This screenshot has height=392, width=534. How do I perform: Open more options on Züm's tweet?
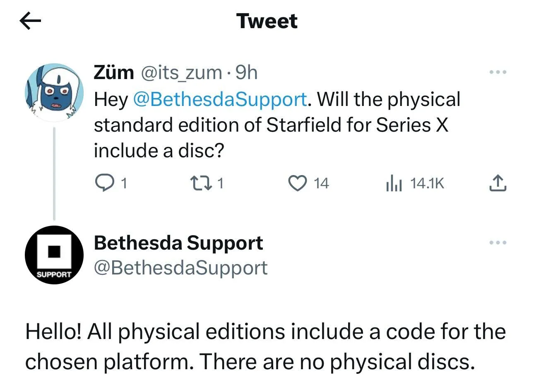pos(497,72)
